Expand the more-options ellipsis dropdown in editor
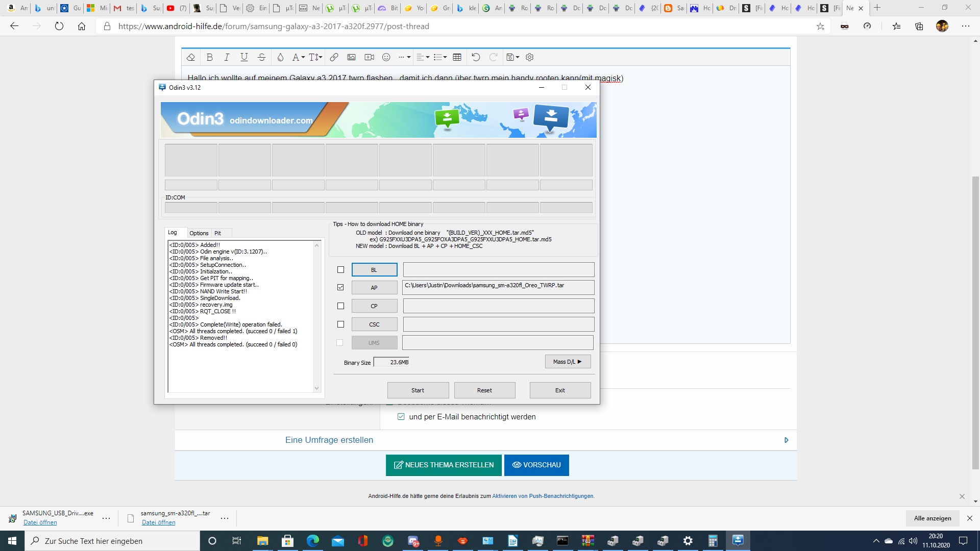The width and height of the screenshot is (980, 551). [x=404, y=57]
